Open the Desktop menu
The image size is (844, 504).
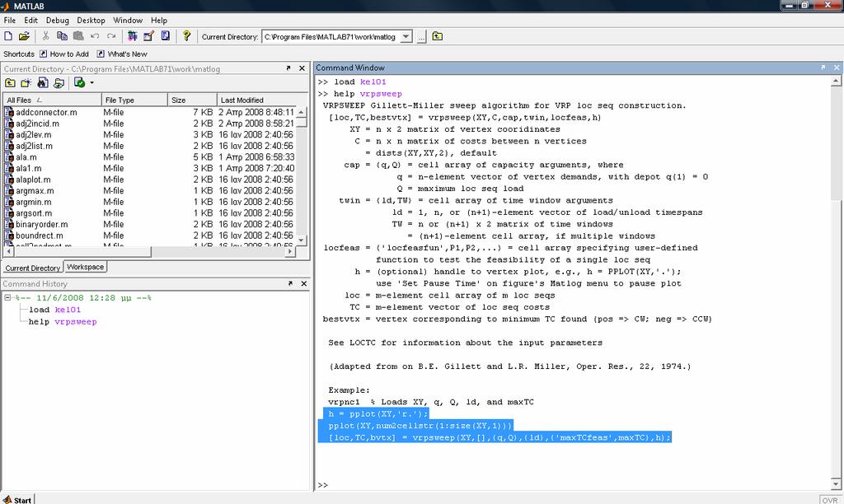tap(91, 20)
